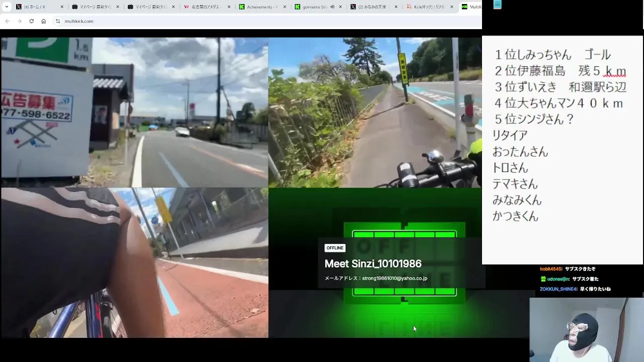Reload the multikick.com page
The width and height of the screenshot is (644, 362).
(31, 21)
